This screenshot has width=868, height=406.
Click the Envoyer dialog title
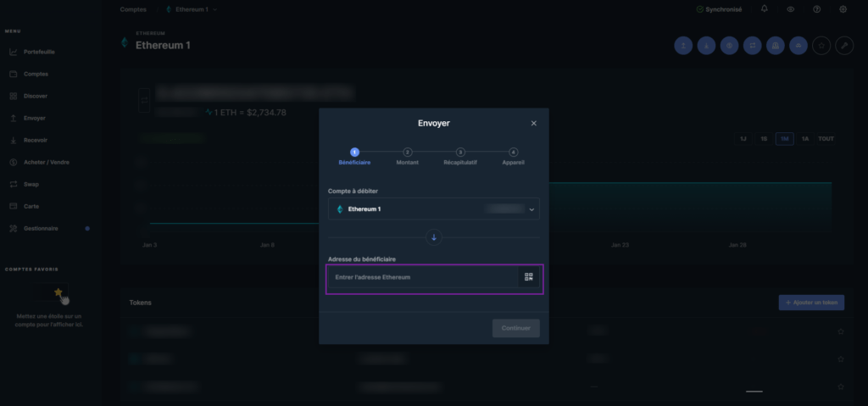tap(433, 123)
